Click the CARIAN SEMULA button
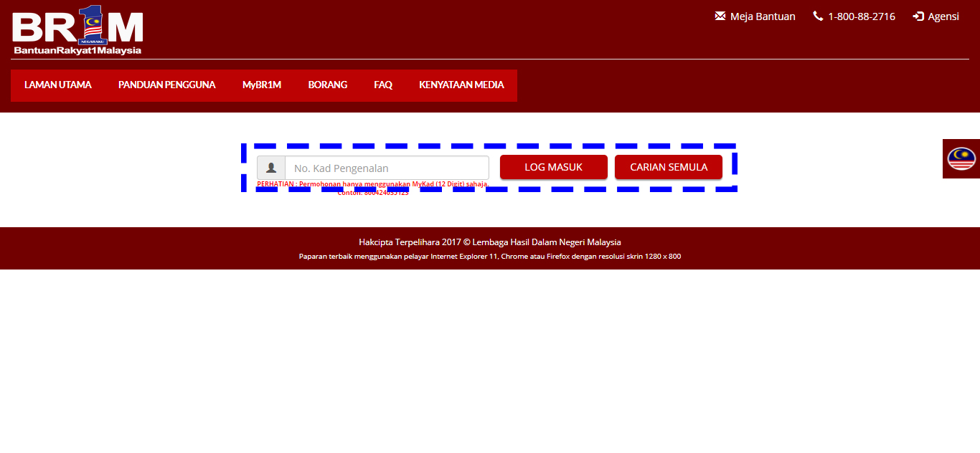Image resolution: width=980 pixels, height=453 pixels. pyautogui.click(x=669, y=167)
